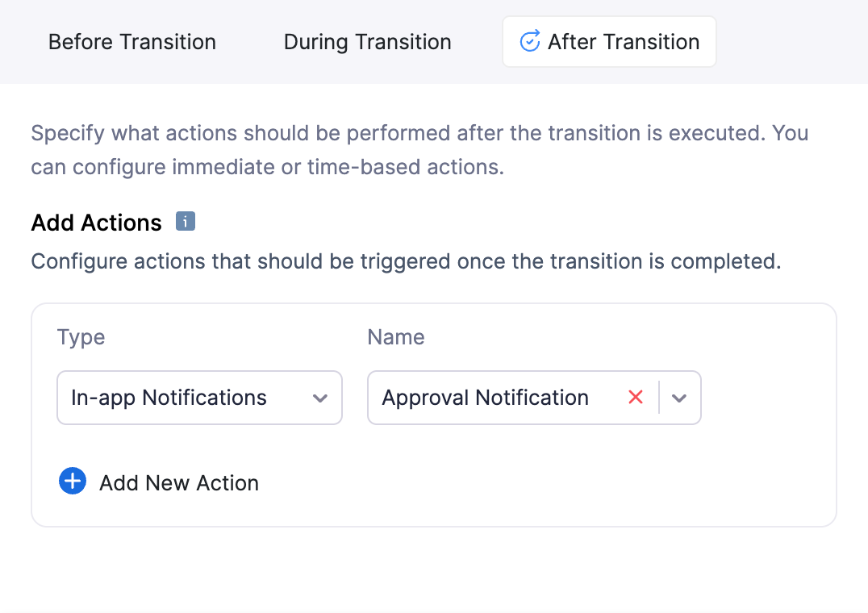Open the In-app Notifications type dropdown

199,398
